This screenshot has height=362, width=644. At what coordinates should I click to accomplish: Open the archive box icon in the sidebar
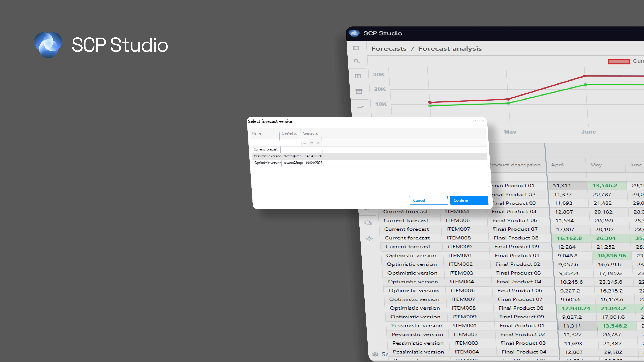tap(359, 92)
